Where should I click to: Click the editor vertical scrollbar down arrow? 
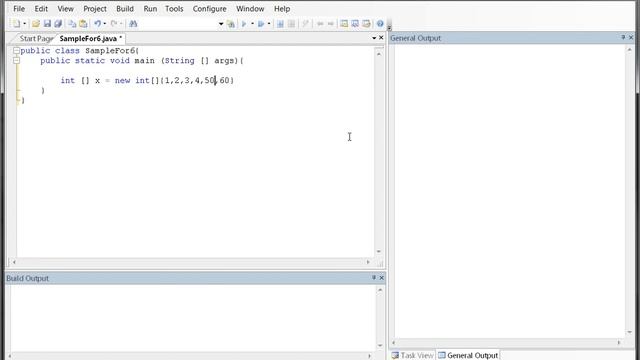pos(379,251)
